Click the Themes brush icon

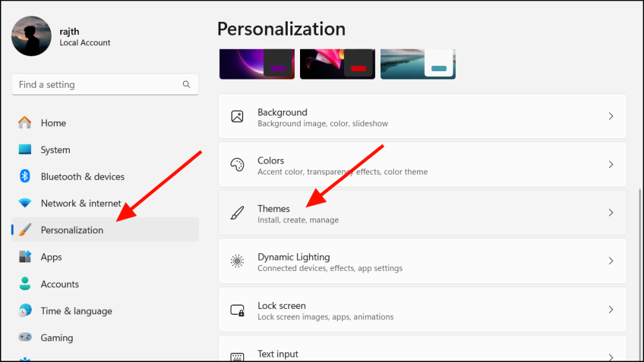click(x=237, y=213)
